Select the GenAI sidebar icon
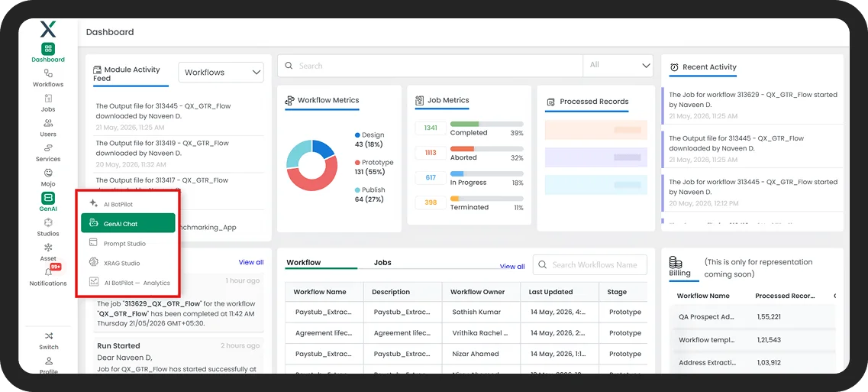Screen dimensions: 868x392 point(48,198)
